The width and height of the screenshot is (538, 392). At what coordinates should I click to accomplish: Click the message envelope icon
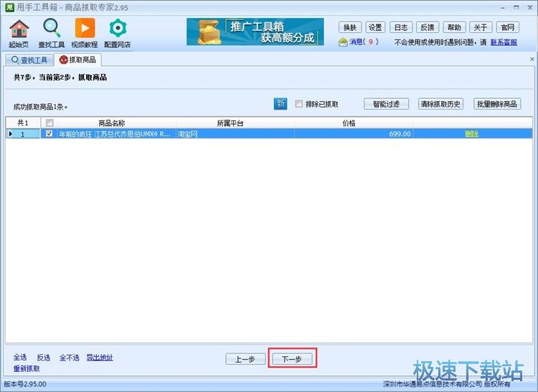343,42
